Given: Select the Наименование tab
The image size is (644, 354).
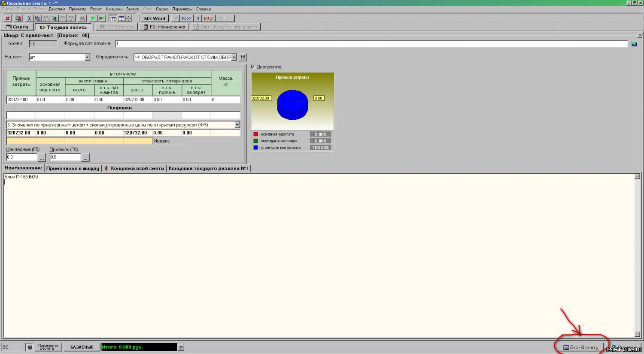Looking at the screenshot, I should 23,168.
